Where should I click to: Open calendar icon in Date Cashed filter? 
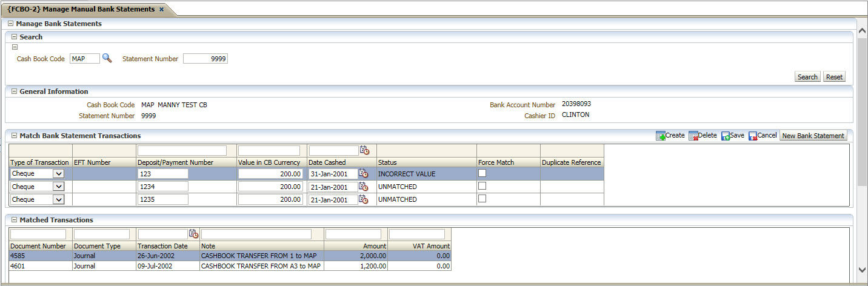[x=364, y=150]
